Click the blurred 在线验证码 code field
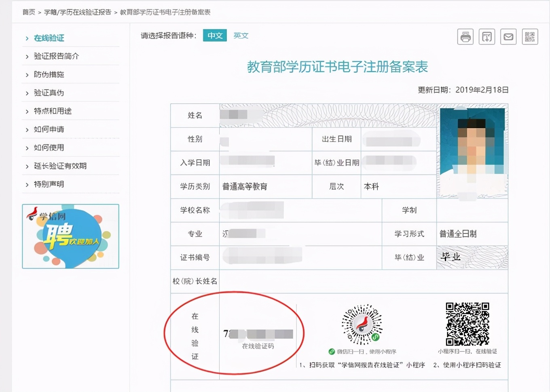This screenshot has width=550, height=392. point(258,334)
